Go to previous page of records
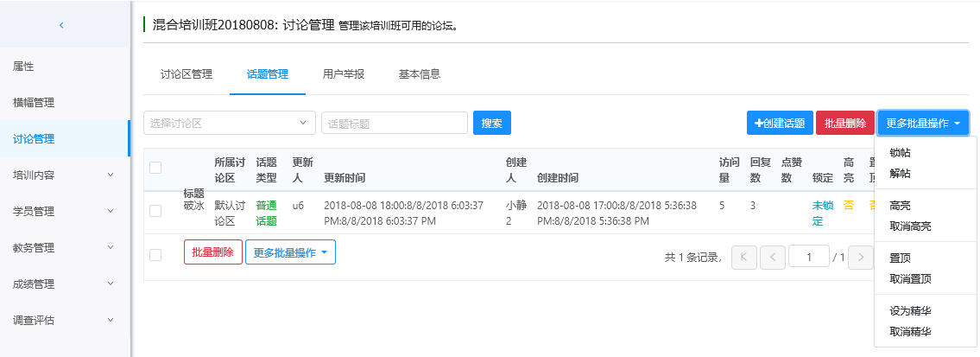Image resolution: width=980 pixels, height=357 pixels. [x=773, y=258]
